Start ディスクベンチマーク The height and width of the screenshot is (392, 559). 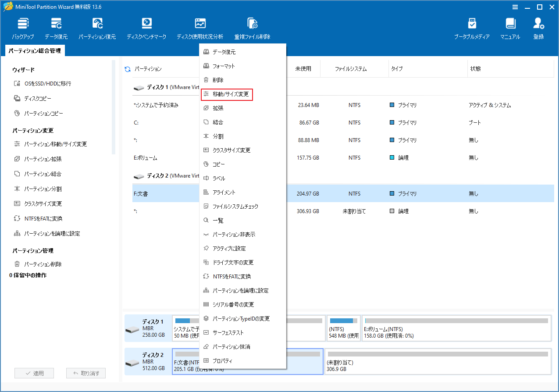(146, 27)
